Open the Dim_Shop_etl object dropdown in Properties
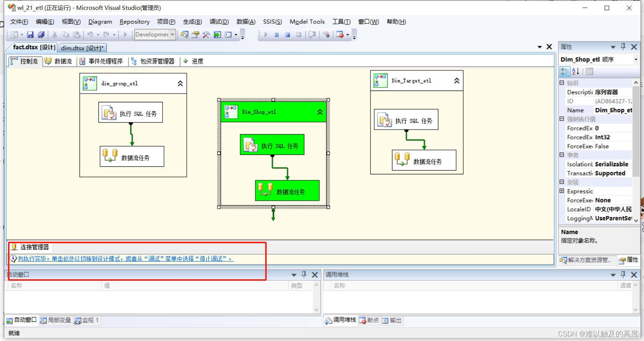 pyautogui.click(x=636, y=59)
